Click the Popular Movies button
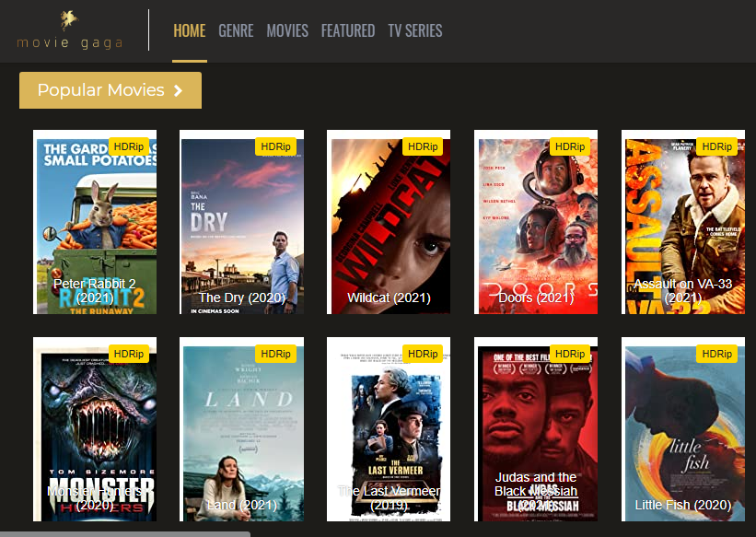756x537 pixels. [x=110, y=90]
